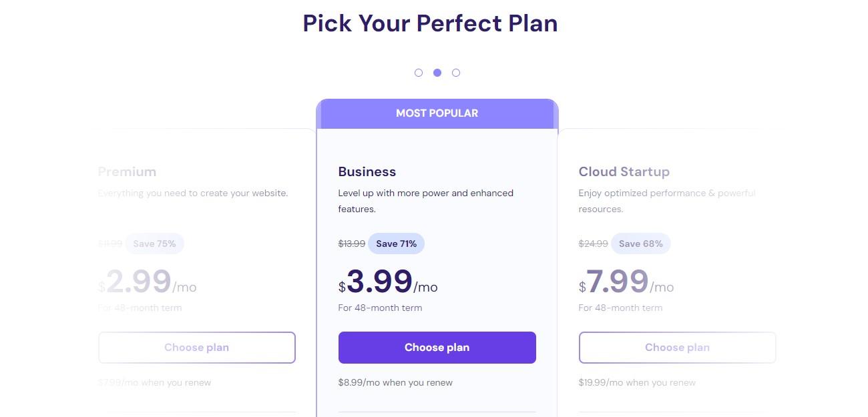Image resolution: width=868 pixels, height=417 pixels.
Task: Select the active middle carousel dot
Action: (x=437, y=73)
